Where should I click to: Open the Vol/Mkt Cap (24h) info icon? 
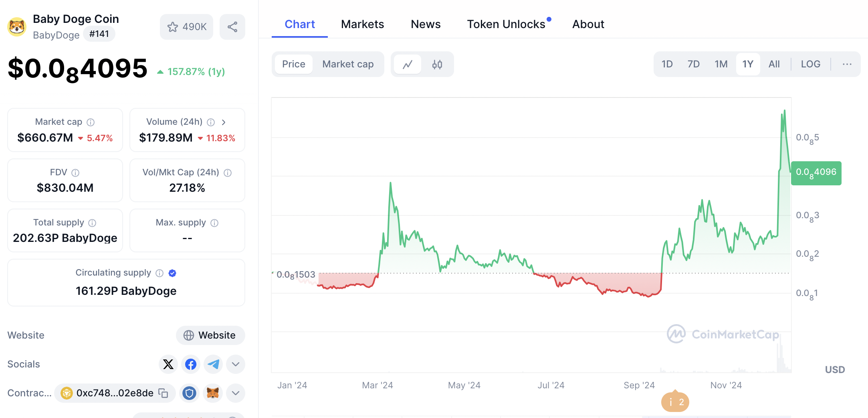228,172
